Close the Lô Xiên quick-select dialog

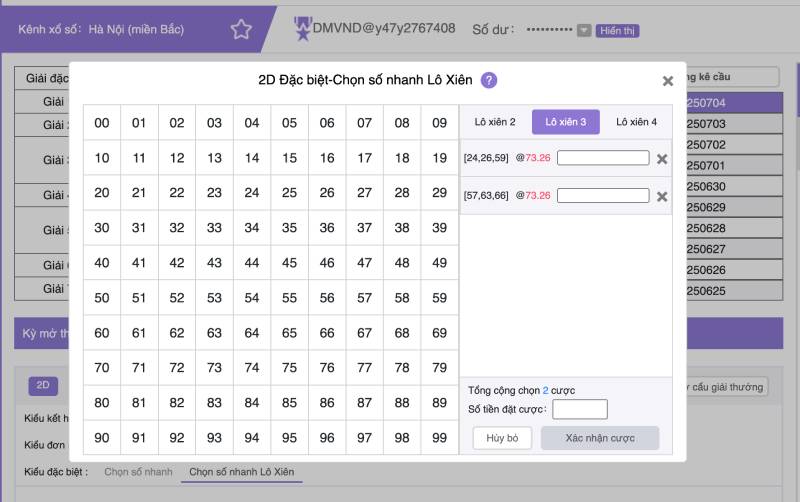pos(668,82)
